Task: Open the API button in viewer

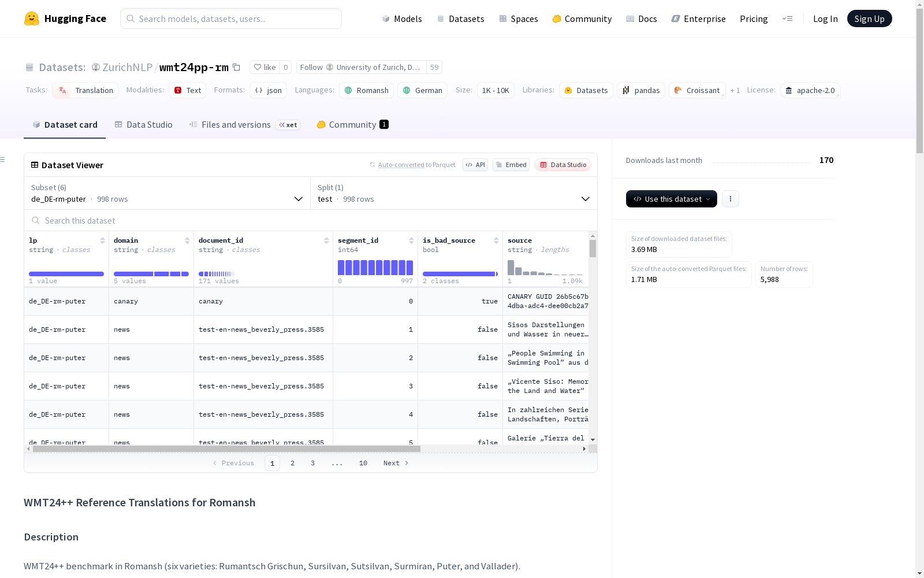Action: click(x=475, y=165)
